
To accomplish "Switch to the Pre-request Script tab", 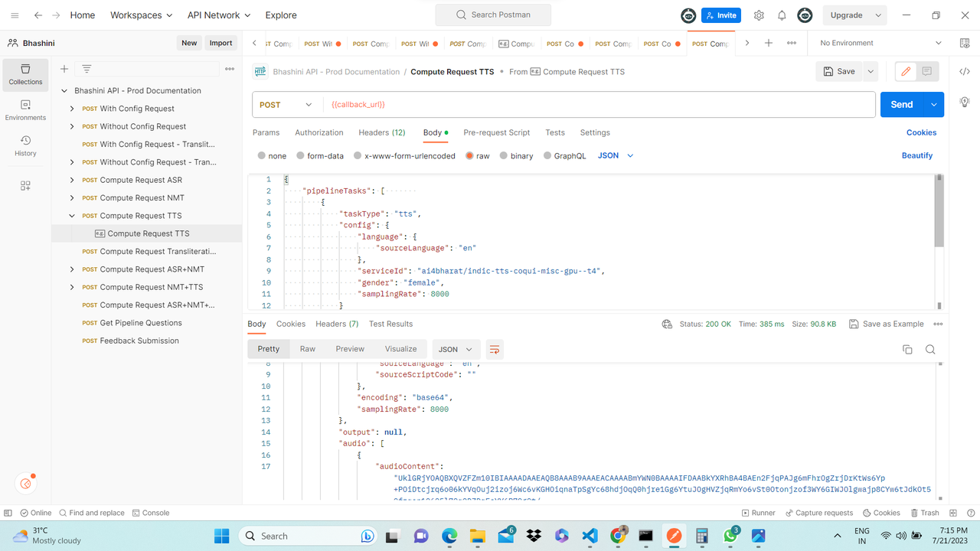I will pyautogui.click(x=497, y=132).
